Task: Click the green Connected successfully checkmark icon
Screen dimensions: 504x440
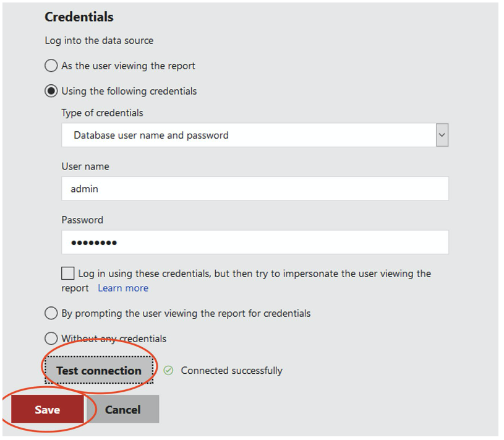Action: 168,370
